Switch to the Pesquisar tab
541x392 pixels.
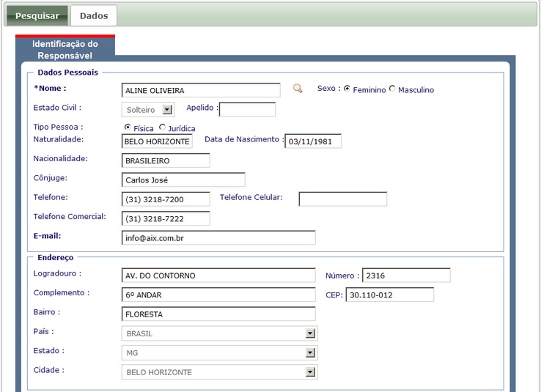pos(37,15)
